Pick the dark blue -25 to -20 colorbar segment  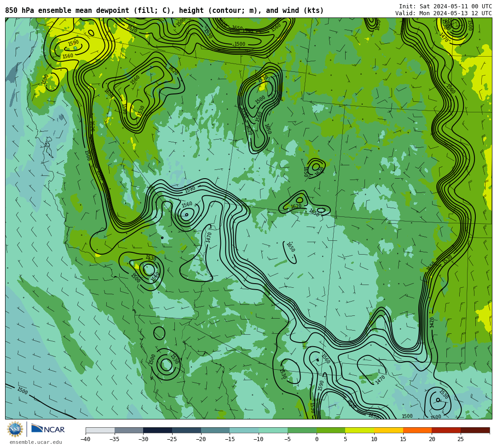(186, 430)
